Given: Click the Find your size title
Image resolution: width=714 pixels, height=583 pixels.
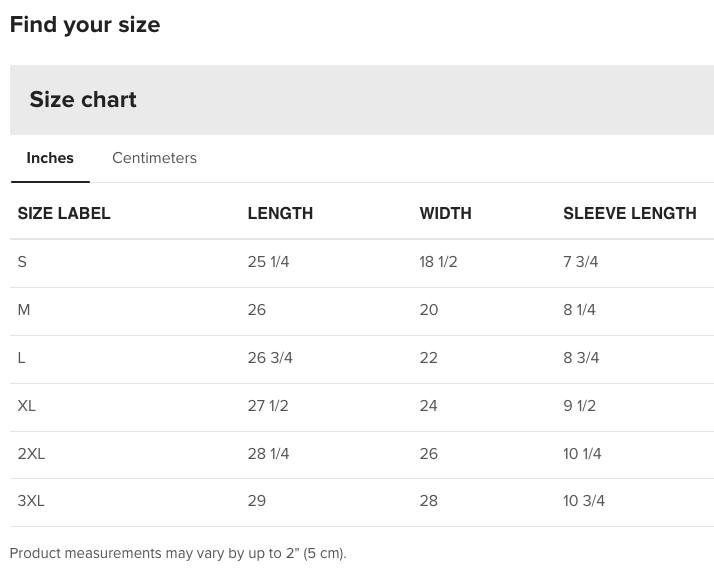Looking at the screenshot, I should point(85,25).
